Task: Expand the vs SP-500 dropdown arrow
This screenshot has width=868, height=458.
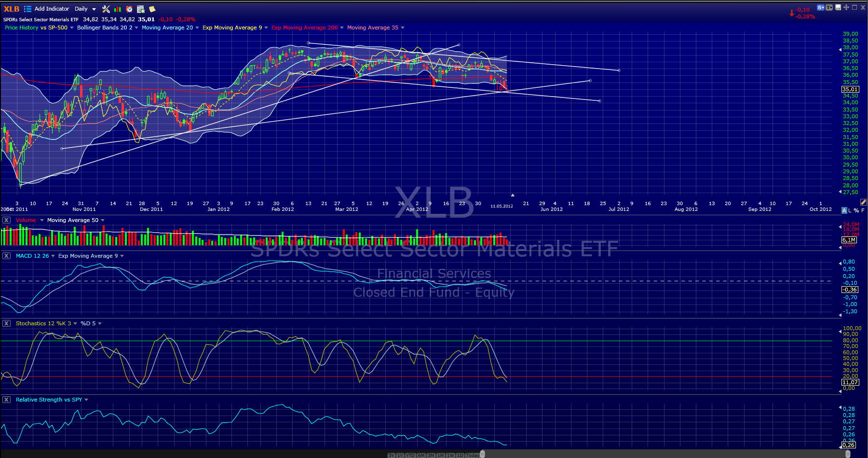Action: tap(72, 28)
